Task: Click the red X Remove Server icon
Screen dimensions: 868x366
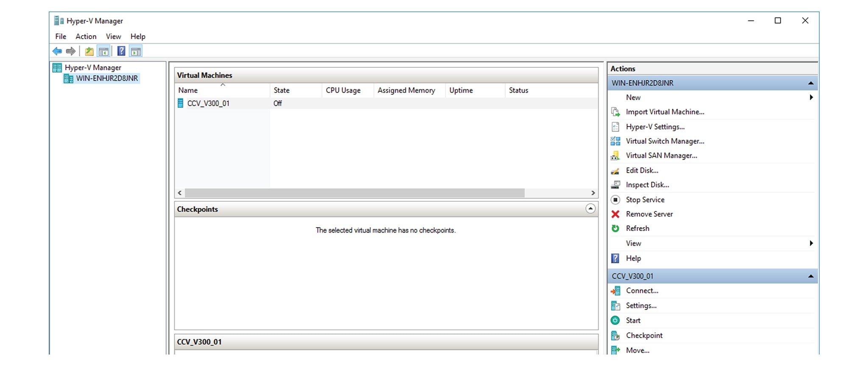Action: pyautogui.click(x=615, y=214)
